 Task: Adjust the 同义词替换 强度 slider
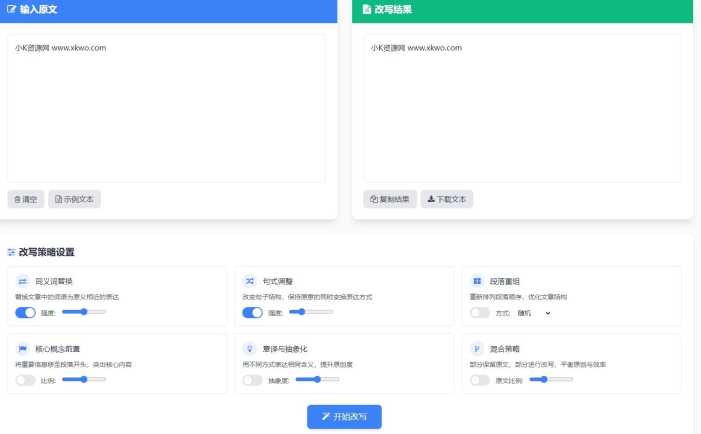point(84,312)
